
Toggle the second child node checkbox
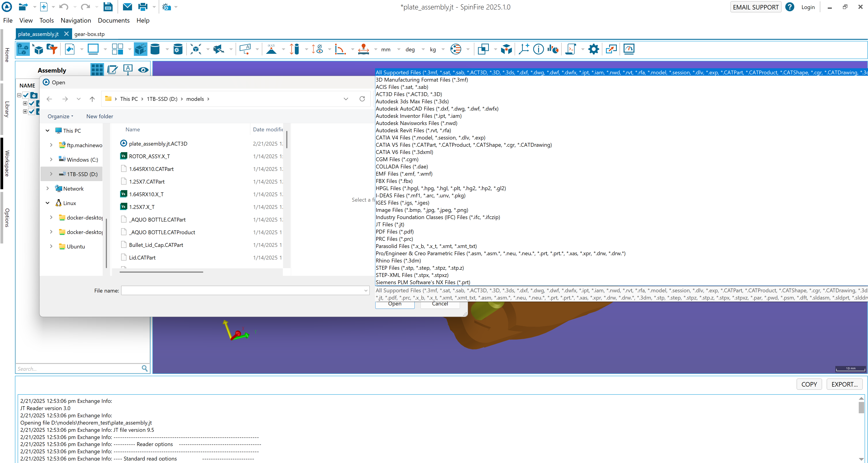(x=32, y=111)
